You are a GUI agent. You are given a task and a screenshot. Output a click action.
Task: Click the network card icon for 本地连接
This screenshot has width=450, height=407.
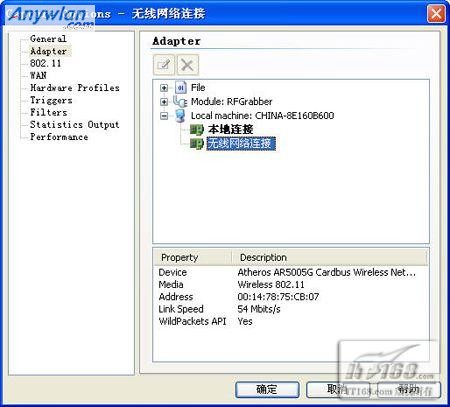pyautogui.click(x=197, y=129)
